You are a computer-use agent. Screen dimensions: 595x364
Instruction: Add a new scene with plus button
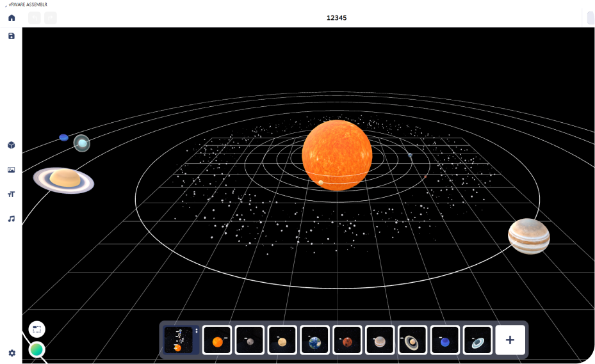(x=510, y=340)
